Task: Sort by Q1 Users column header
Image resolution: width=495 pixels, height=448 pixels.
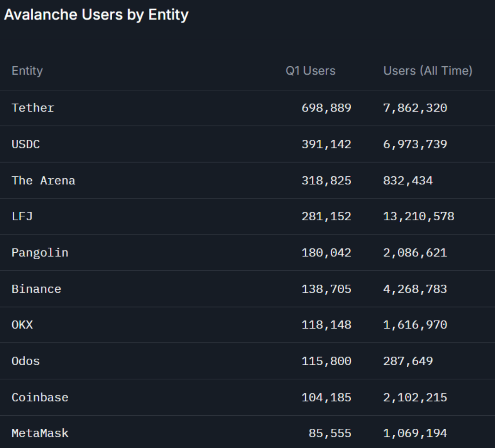Action: (x=310, y=70)
